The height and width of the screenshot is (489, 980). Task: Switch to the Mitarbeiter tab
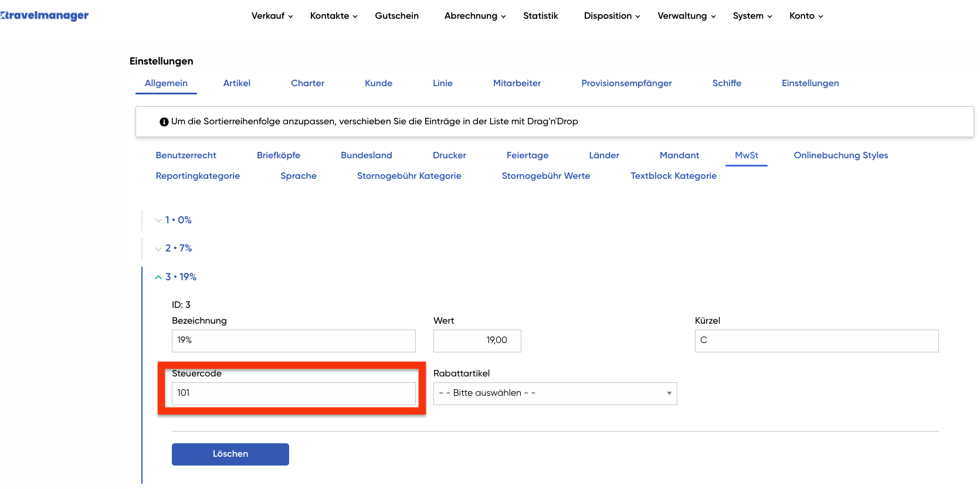tap(517, 83)
